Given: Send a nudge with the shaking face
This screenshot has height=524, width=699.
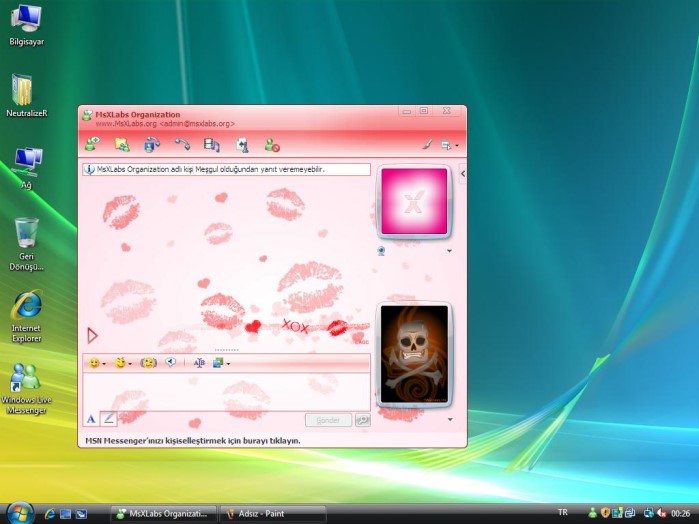Looking at the screenshot, I should 148,363.
